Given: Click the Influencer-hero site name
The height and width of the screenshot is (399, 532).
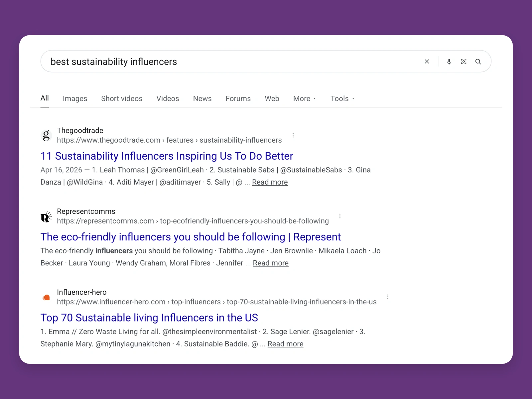Looking at the screenshot, I should coord(82,292).
